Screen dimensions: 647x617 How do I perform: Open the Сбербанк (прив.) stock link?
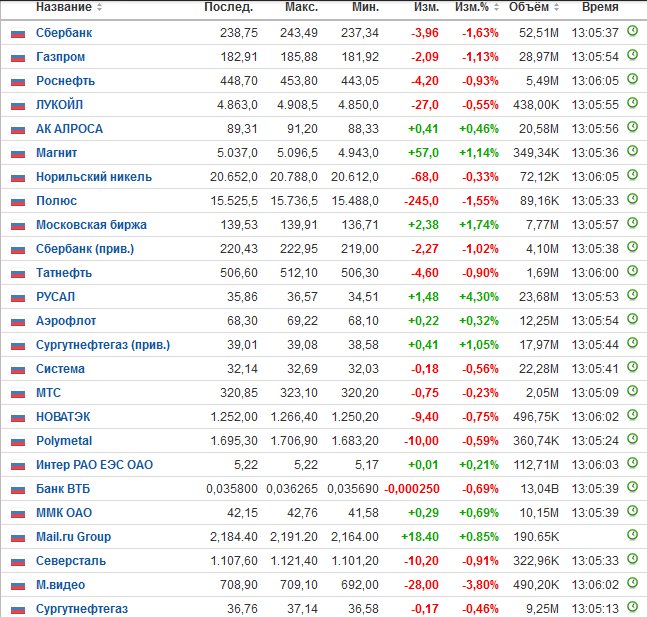[x=85, y=249]
